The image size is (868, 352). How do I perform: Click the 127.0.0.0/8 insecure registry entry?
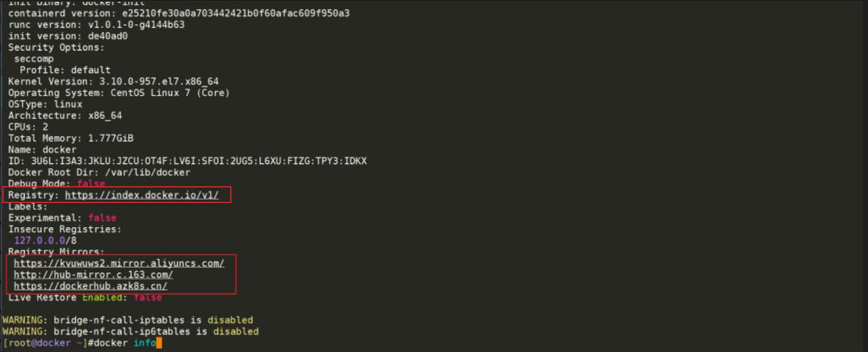[x=45, y=240]
